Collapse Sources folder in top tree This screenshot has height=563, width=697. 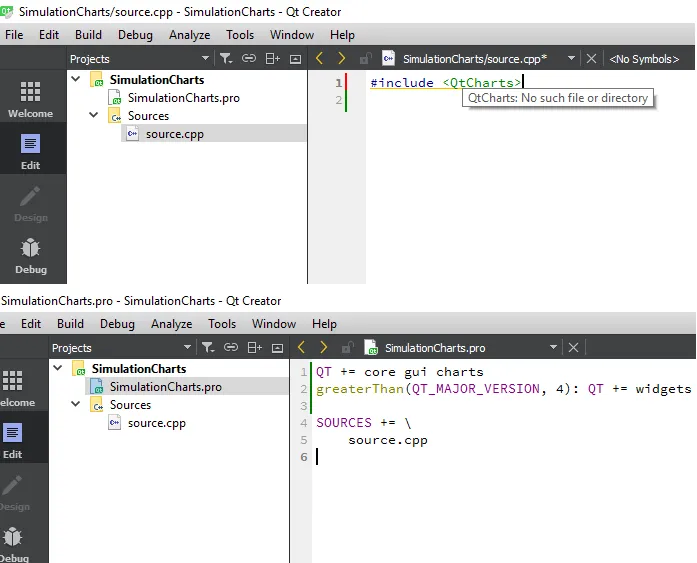93,115
